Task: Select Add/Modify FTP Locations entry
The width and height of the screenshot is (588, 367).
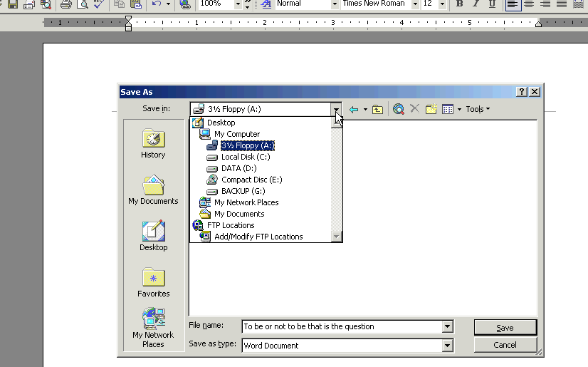Action: click(x=258, y=237)
